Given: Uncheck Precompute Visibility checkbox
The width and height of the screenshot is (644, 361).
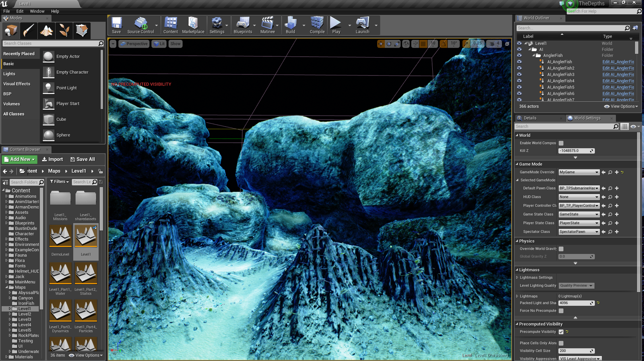Looking at the screenshot, I should 561,332.
